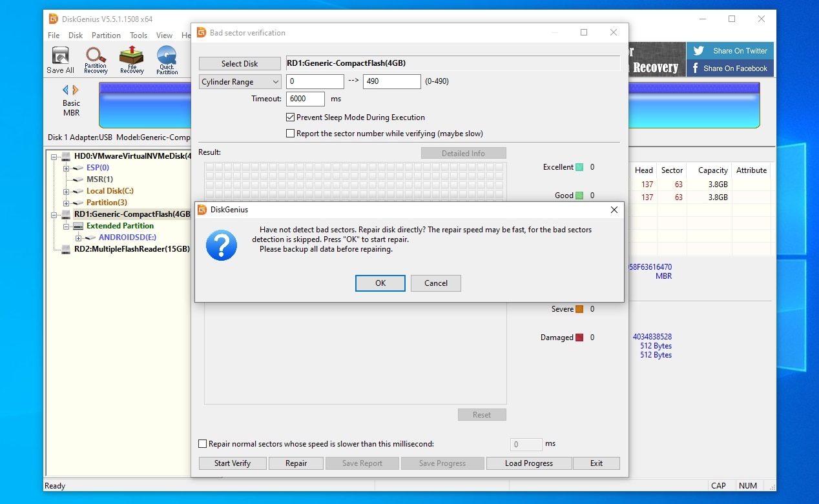Image resolution: width=819 pixels, height=504 pixels.
Task: Select RD2:MultipleFlashReader(15GB) in the tree
Action: 132,249
